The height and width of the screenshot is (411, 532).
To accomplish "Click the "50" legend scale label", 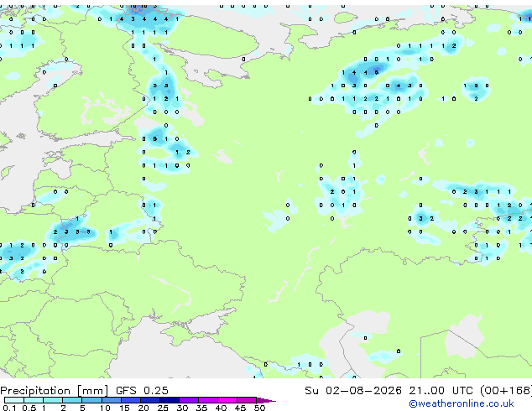I will 260,408.
